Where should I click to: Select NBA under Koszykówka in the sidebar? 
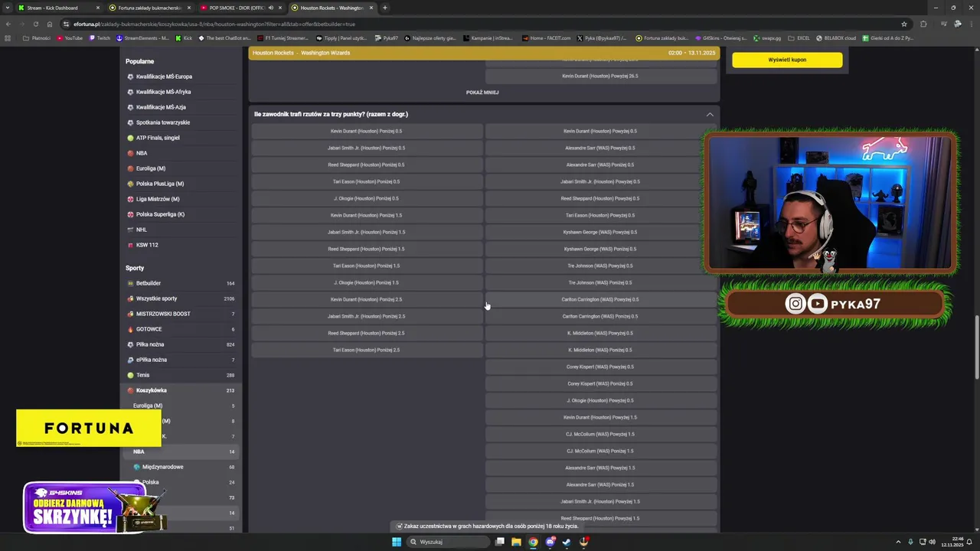tap(182, 452)
